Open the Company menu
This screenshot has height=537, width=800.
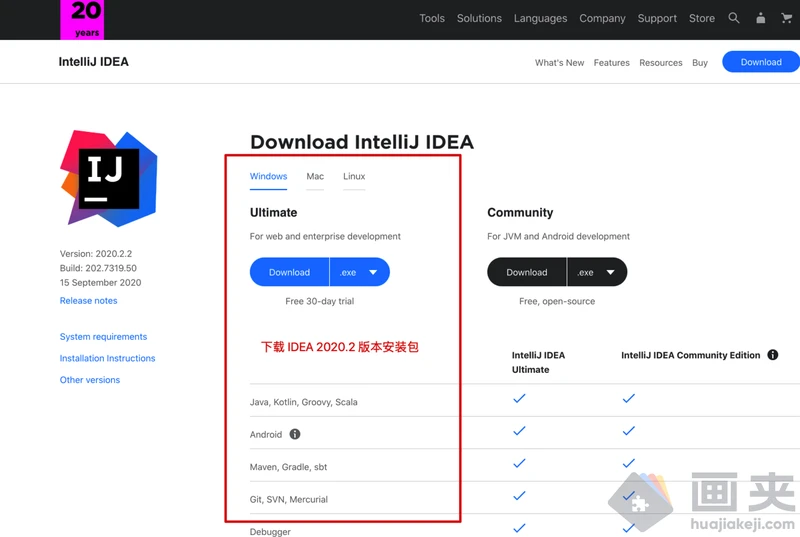point(602,18)
